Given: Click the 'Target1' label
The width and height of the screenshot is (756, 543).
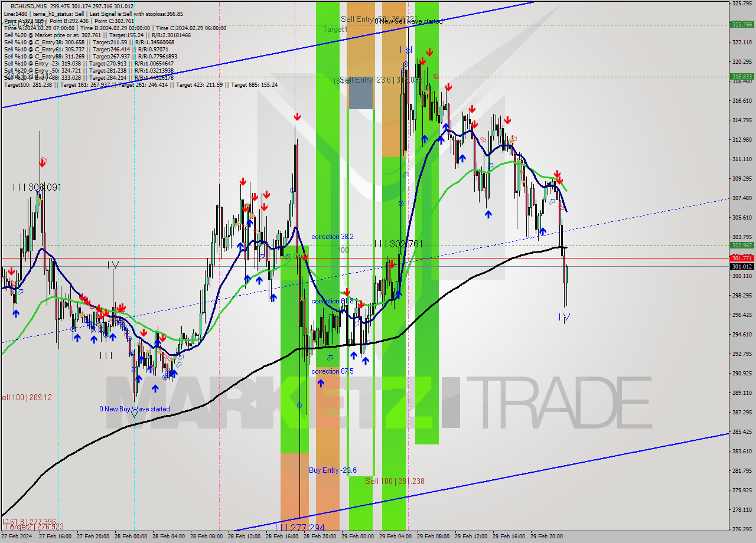Looking at the screenshot, I should click(335, 29).
